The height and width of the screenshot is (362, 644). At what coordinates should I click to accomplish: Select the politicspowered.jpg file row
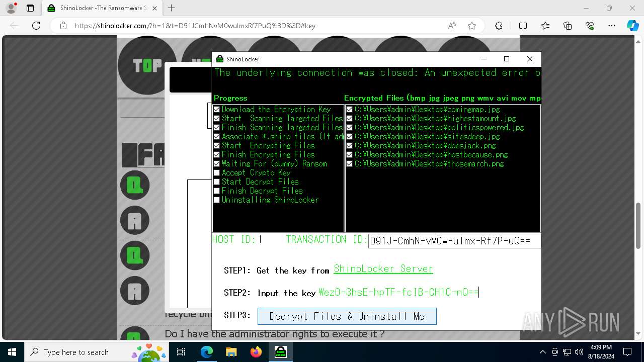click(x=439, y=127)
